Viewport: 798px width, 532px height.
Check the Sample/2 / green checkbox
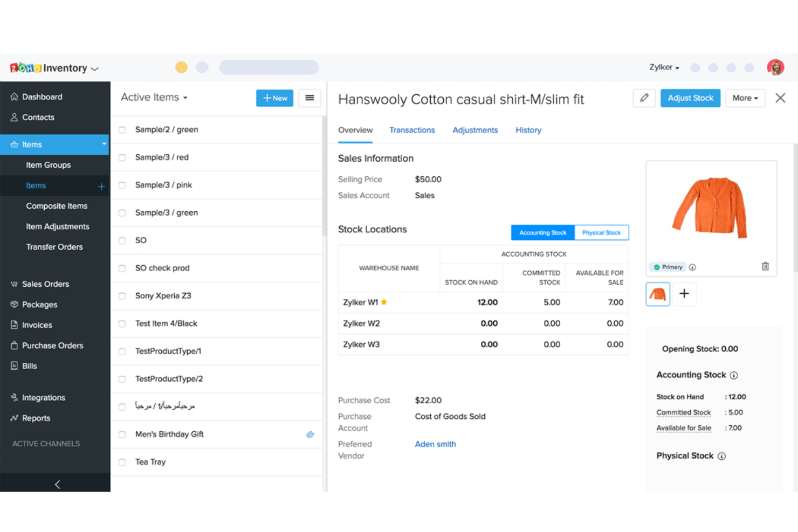pyautogui.click(x=122, y=129)
